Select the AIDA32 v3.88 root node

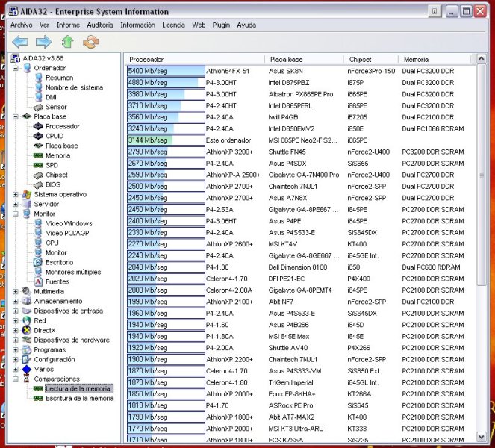click(43, 58)
